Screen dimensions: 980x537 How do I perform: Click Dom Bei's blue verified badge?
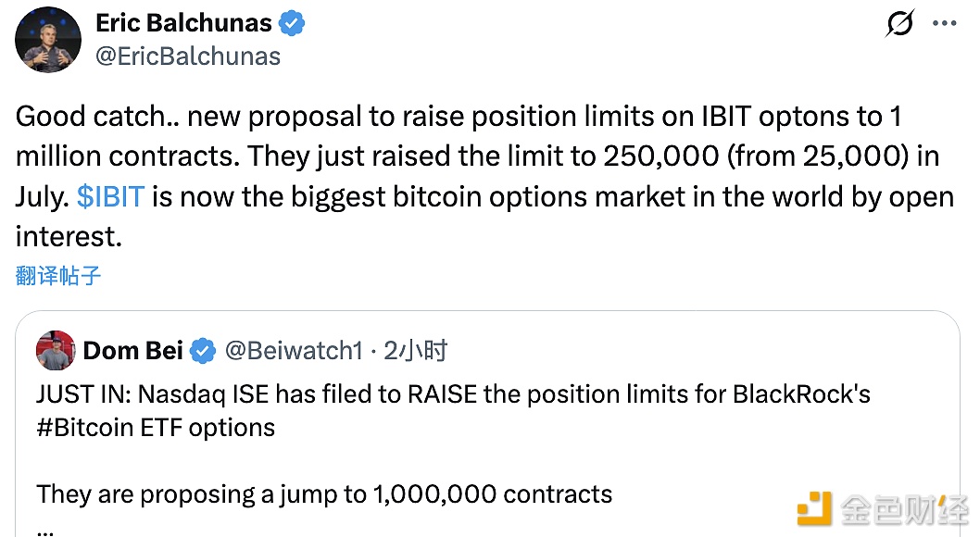click(204, 351)
